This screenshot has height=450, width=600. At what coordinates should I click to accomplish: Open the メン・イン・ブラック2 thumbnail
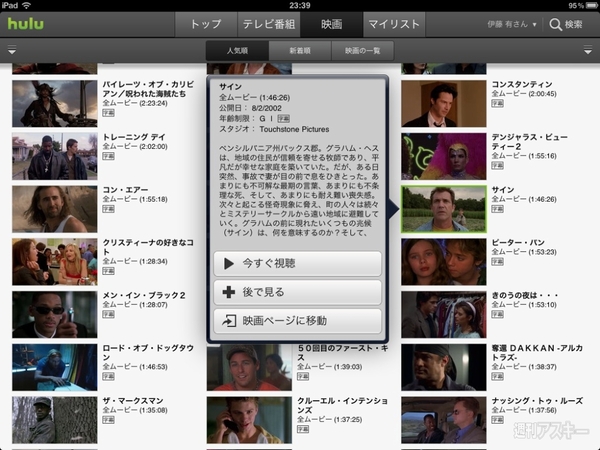click(55, 315)
